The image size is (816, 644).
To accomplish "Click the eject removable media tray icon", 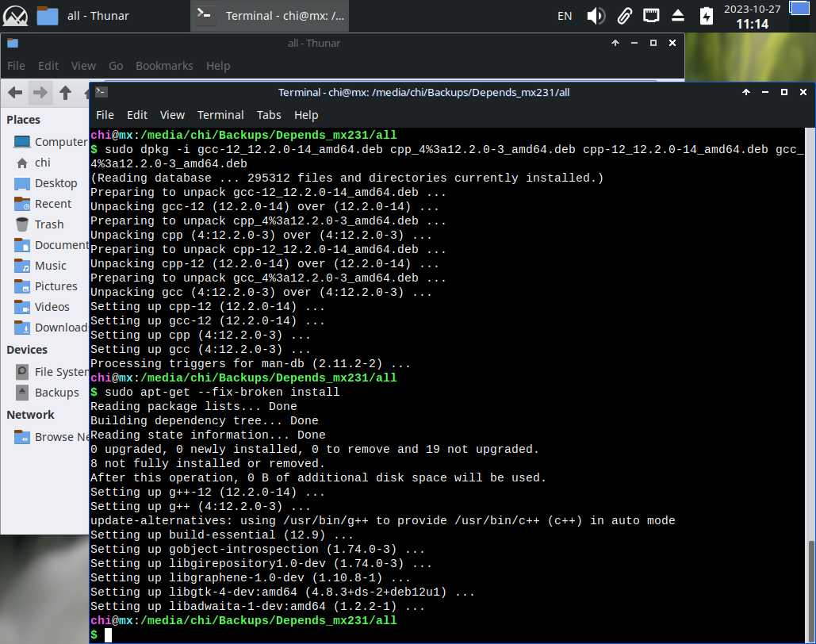I will pos(677,16).
